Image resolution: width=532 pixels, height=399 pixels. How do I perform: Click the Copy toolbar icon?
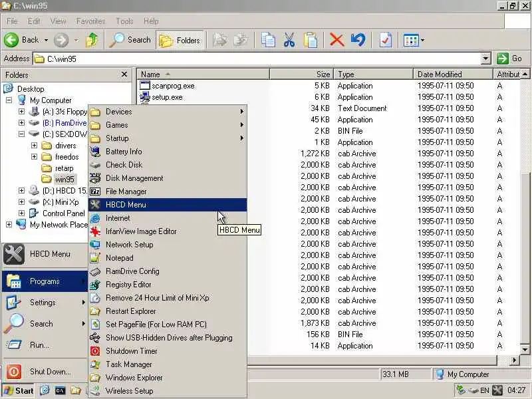click(268, 40)
